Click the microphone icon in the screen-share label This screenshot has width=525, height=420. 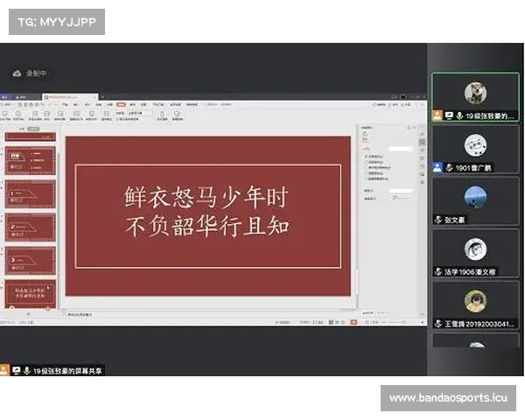[x=27, y=370]
